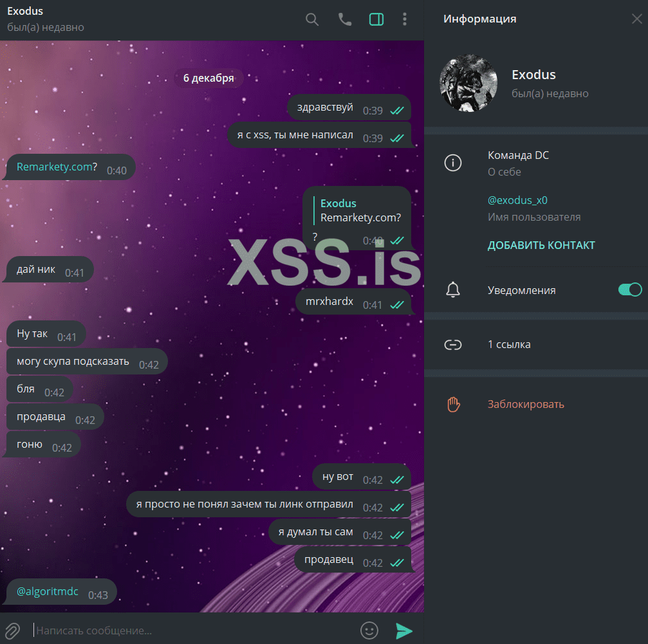Click the @exodus_x0 username link
This screenshot has height=644, width=648.
point(517,200)
